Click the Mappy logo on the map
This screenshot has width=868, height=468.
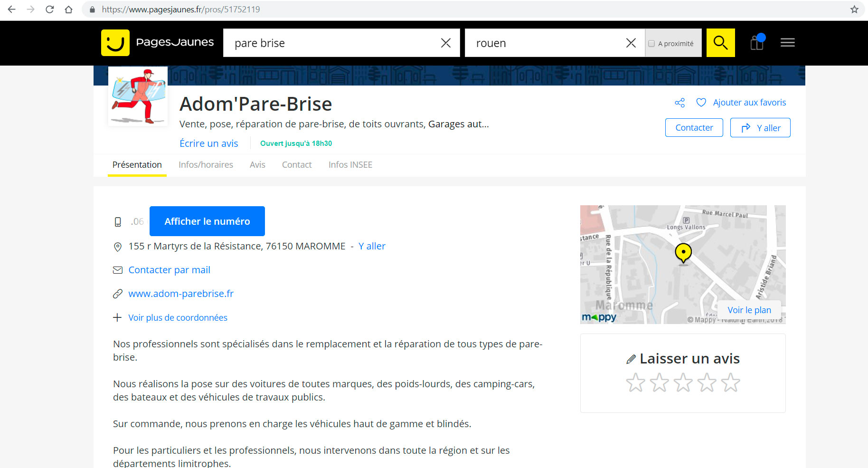tap(599, 317)
